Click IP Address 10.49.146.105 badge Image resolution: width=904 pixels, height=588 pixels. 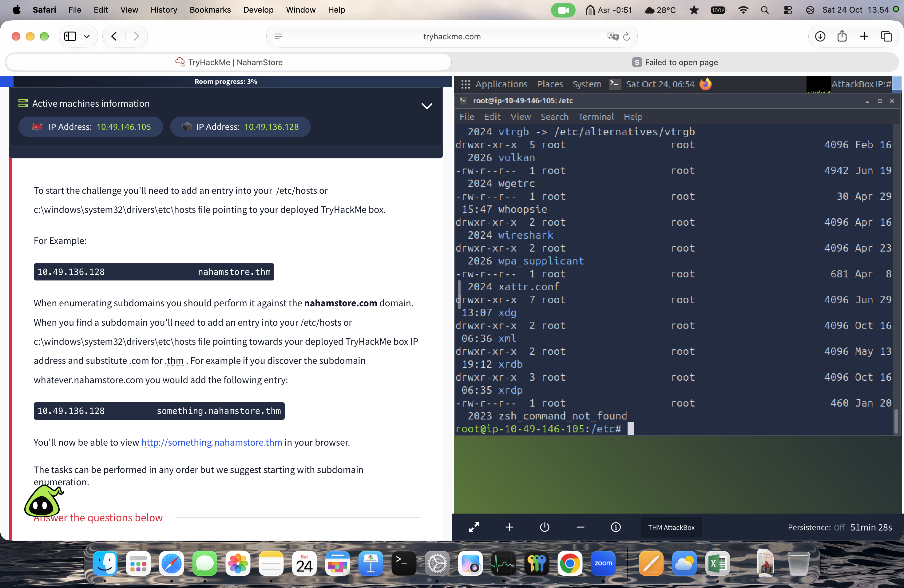pos(91,127)
